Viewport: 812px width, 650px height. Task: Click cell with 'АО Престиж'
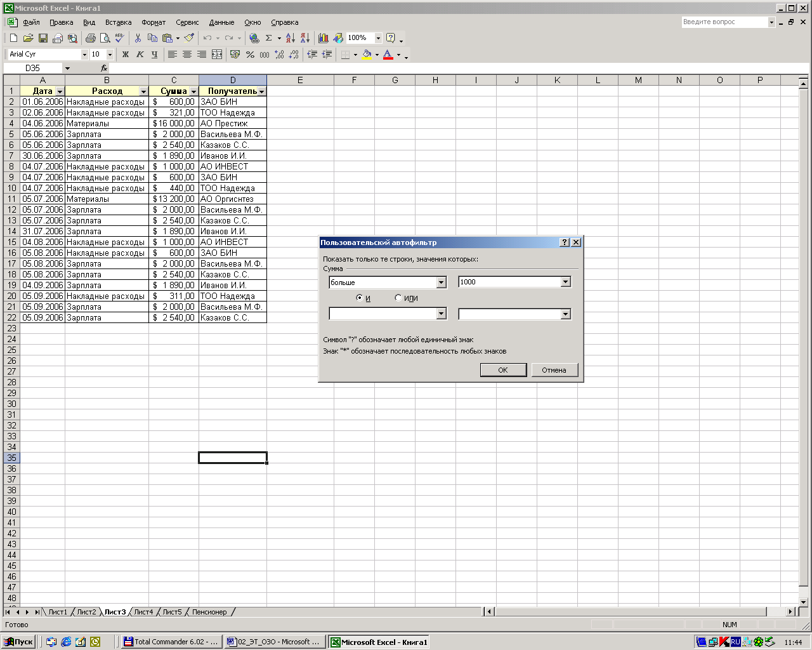click(x=233, y=123)
